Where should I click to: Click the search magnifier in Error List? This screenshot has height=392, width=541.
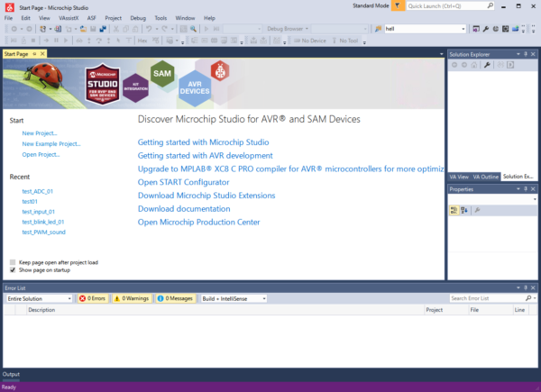pos(527,298)
